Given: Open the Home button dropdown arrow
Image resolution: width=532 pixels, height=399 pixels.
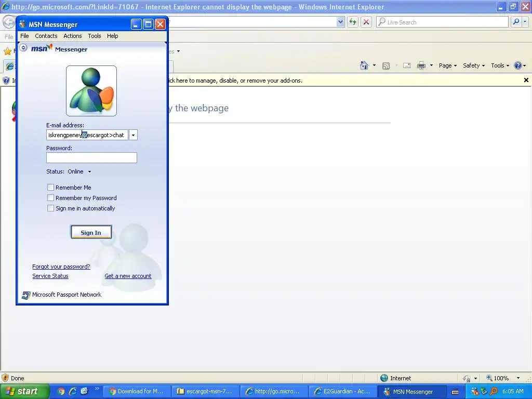Looking at the screenshot, I should [x=374, y=65].
